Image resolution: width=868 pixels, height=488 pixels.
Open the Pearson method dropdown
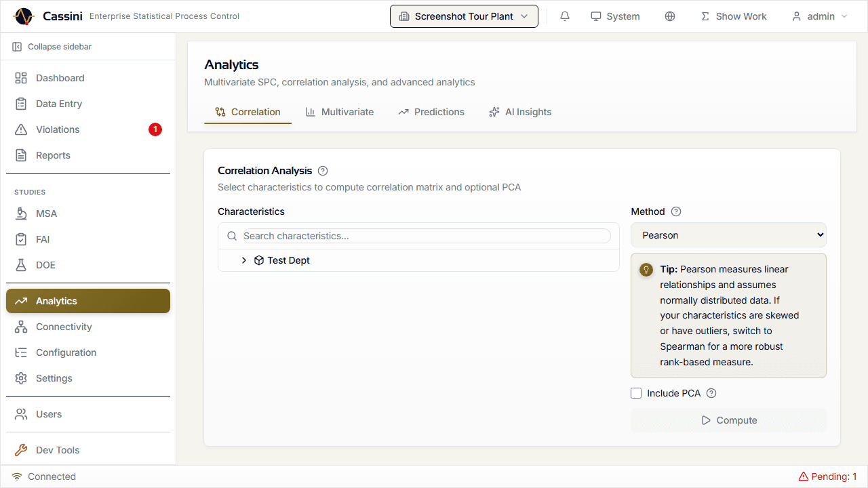pyautogui.click(x=728, y=235)
